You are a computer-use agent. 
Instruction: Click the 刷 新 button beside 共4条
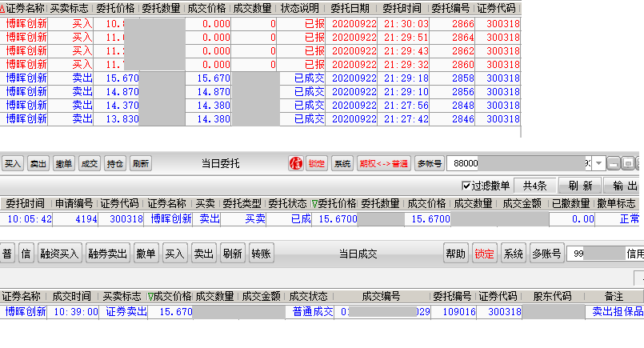(x=580, y=186)
